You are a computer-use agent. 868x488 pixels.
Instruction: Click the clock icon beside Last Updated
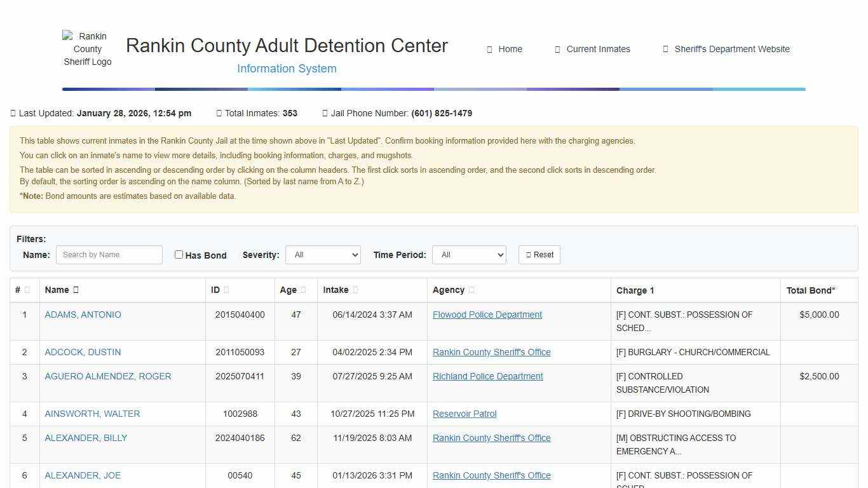[x=13, y=113]
